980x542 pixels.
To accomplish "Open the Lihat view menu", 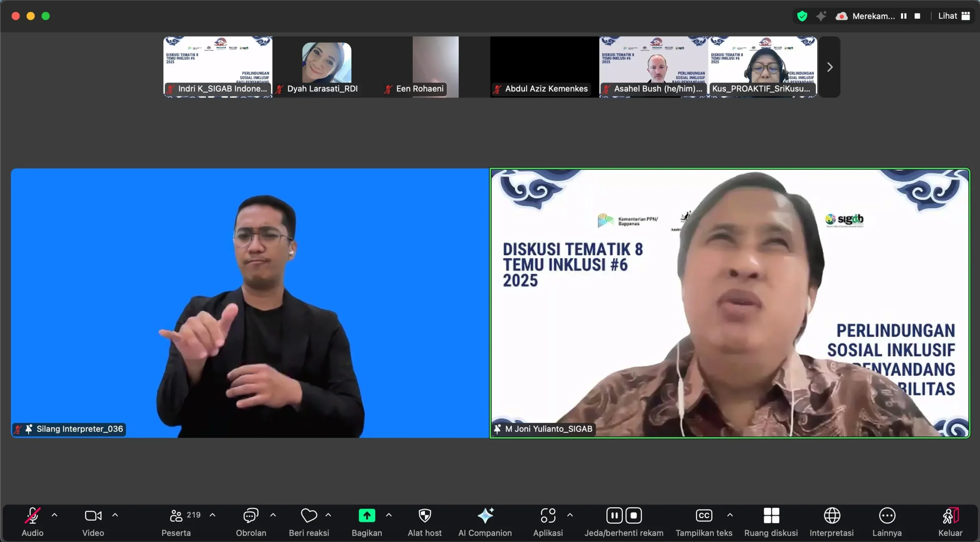I will 954,16.
